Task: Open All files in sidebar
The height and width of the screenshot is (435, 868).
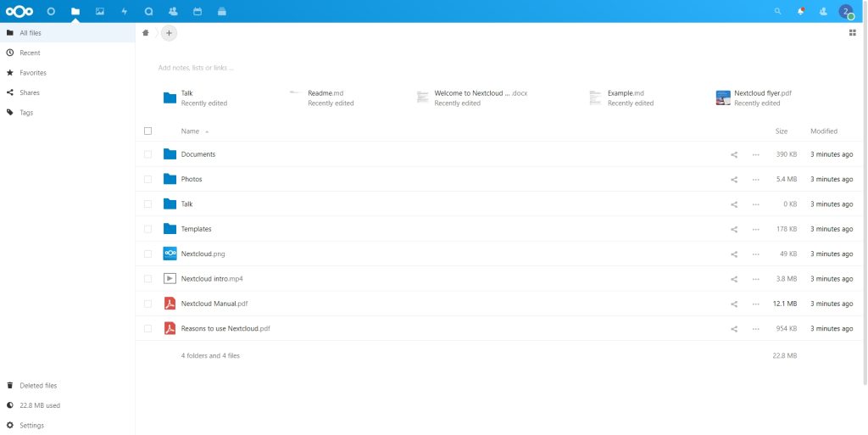Action: pyautogui.click(x=68, y=33)
